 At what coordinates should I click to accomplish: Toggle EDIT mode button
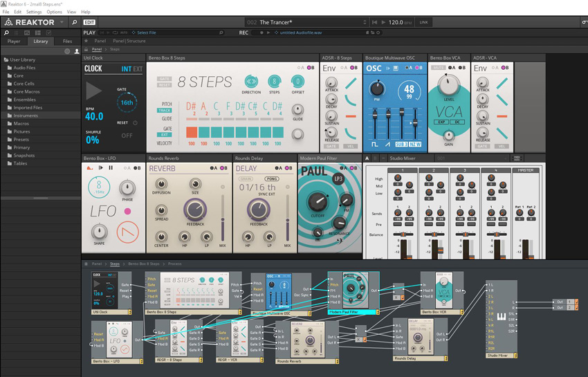pyautogui.click(x=89, y=23)
